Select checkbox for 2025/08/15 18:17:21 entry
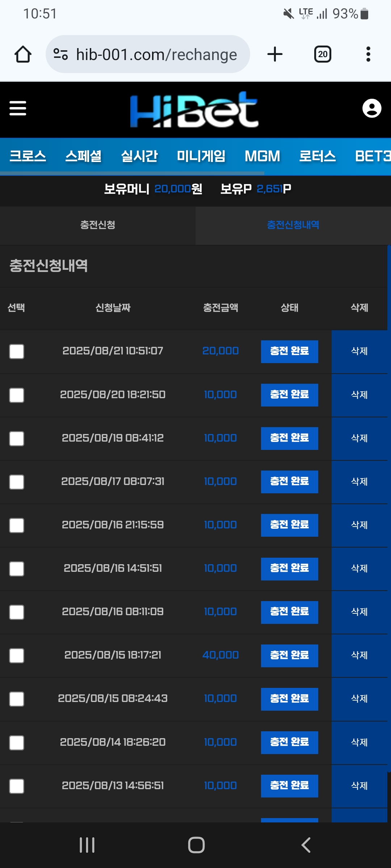391x868 pixels. click(17, 655)
